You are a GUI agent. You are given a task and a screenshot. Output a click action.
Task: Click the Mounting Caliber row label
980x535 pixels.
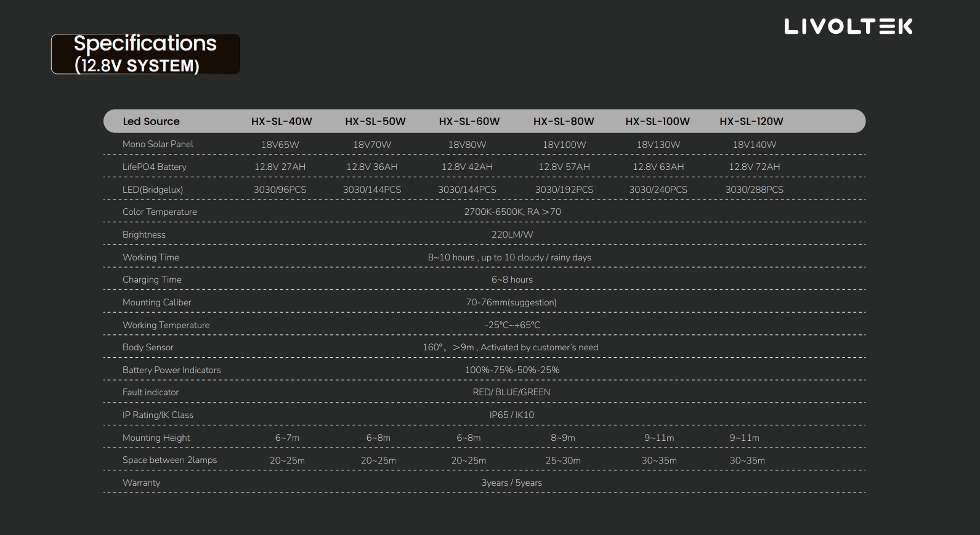pyautogui.click(x=157, y=302)
